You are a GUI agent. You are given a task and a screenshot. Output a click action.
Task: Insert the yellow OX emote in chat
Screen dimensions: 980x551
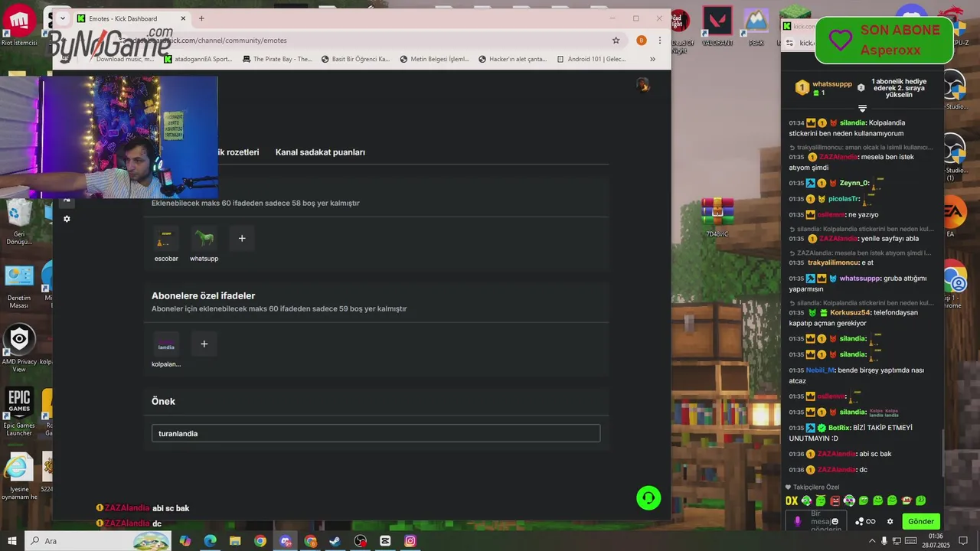tap(792, 500)
